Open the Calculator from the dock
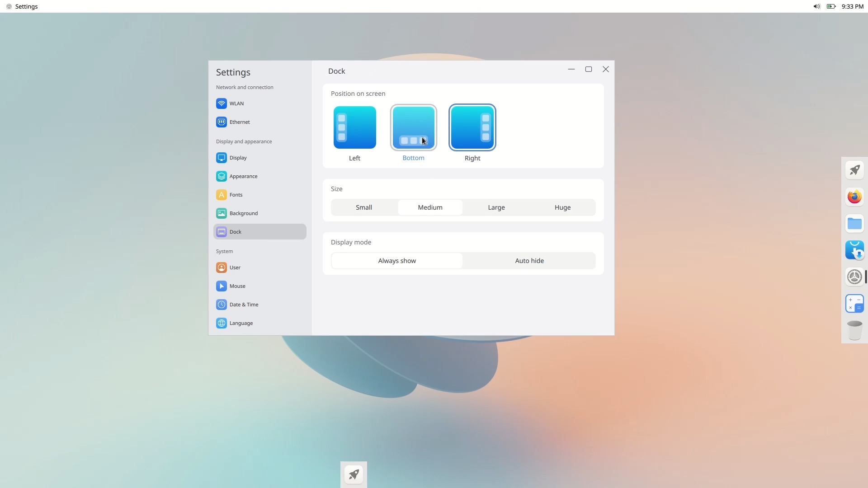Screen dimensions: 868x488 tap(855, 303)
